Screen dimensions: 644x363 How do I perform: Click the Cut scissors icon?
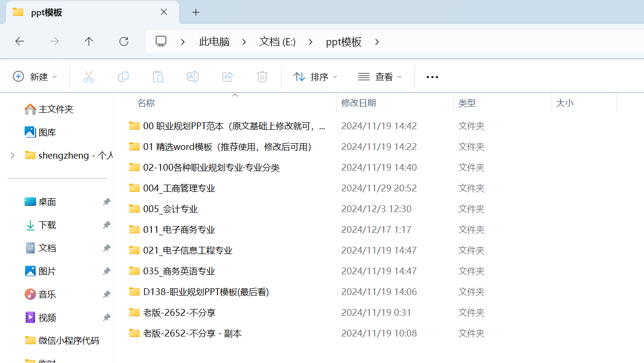click(x=89, y=77)
